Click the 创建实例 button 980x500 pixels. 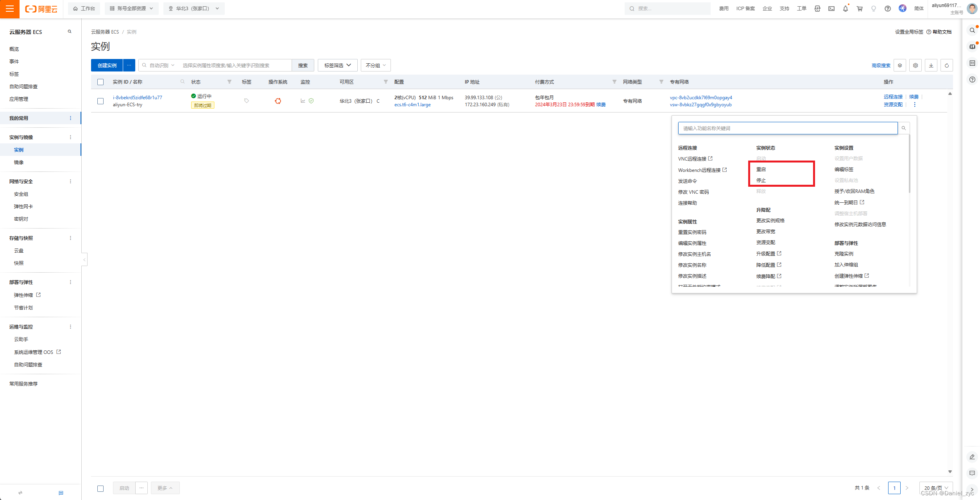(x=107, y=65)
